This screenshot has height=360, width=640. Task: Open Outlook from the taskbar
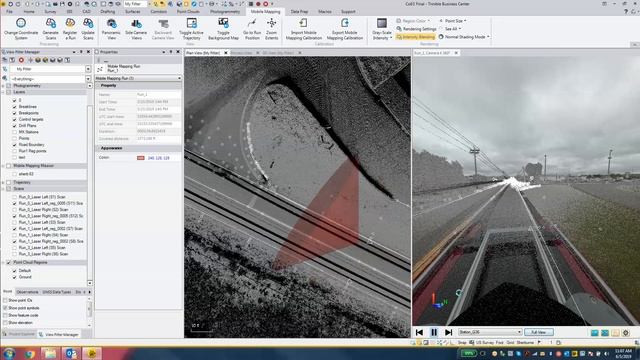point(71,353)
